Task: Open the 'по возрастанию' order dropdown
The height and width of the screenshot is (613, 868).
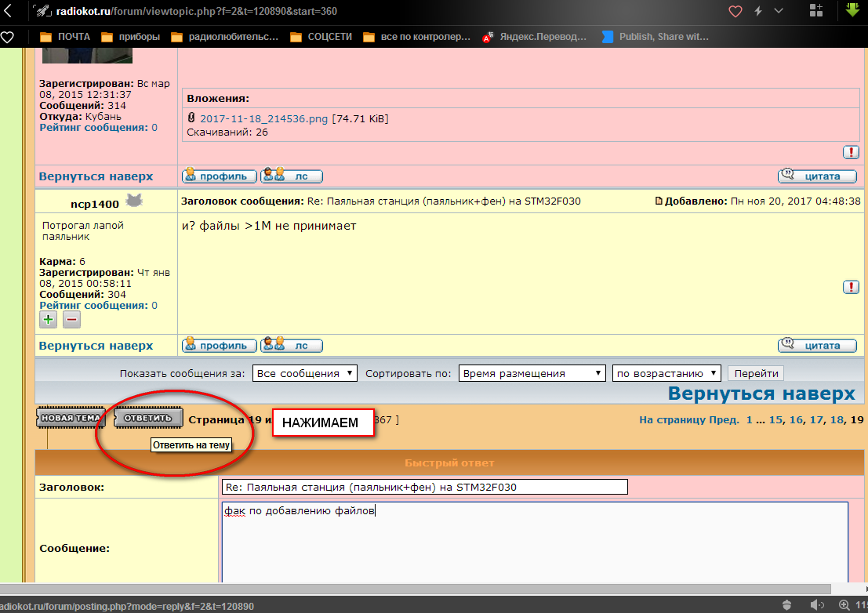Action: (666, 373)
